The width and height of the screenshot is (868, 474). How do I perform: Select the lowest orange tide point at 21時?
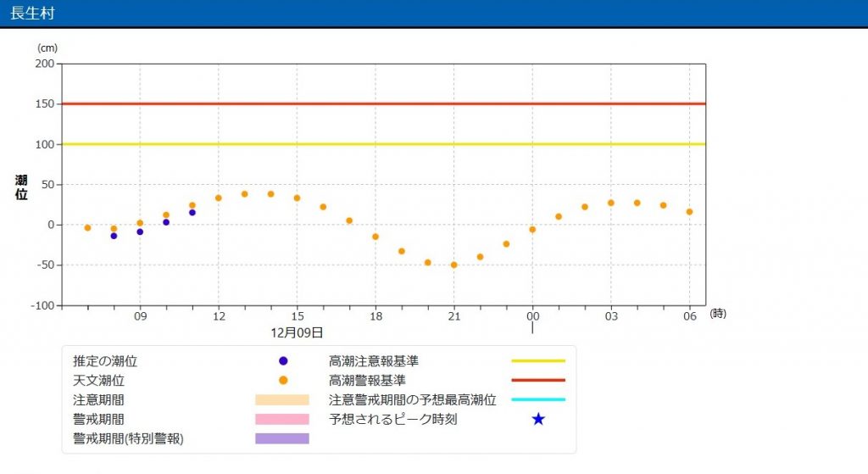tap(454, 265)
